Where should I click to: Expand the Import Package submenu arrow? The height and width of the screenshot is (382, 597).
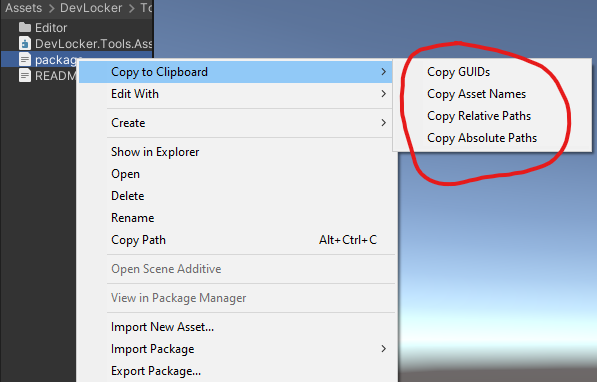tap(383, 349)
